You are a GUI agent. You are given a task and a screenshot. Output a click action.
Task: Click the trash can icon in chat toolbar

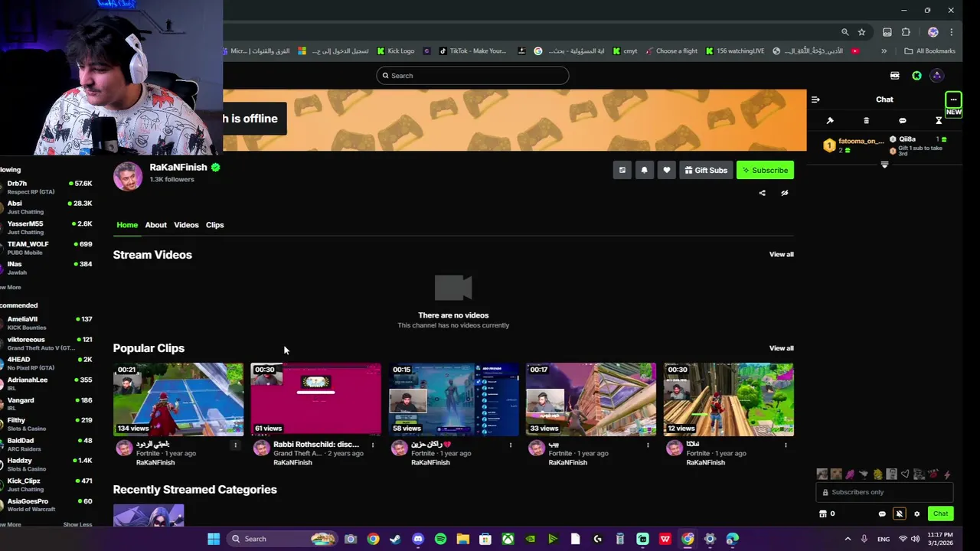(866, 121)
